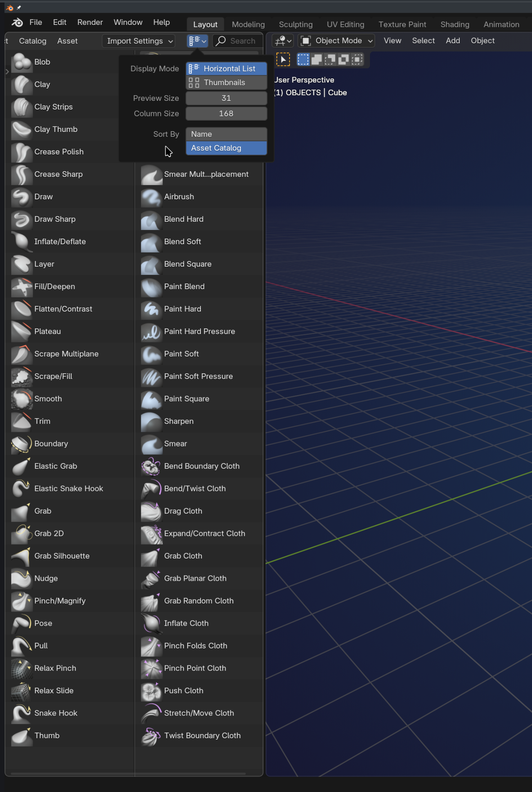
Task: Select the Pinch/Magnify brush icon
Action: [x=21, y=601]
